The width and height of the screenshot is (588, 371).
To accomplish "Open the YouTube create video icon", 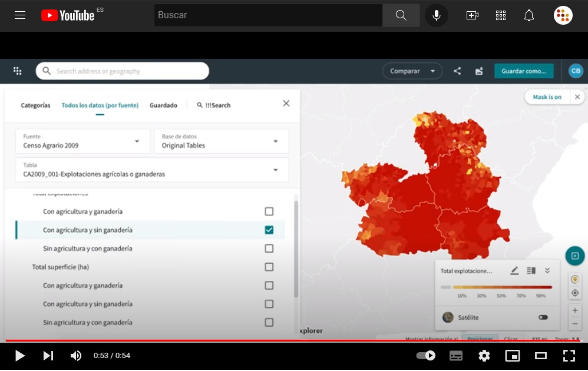I will click(472, 15).
